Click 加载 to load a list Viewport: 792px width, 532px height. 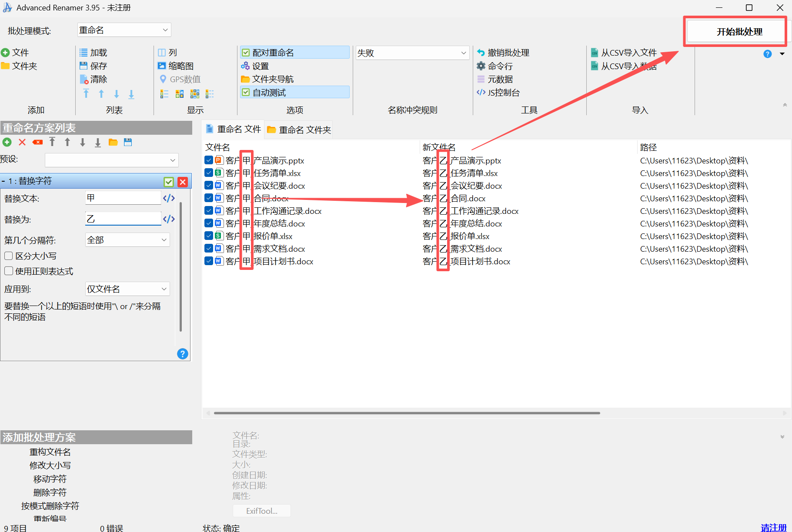click(94, 53)
